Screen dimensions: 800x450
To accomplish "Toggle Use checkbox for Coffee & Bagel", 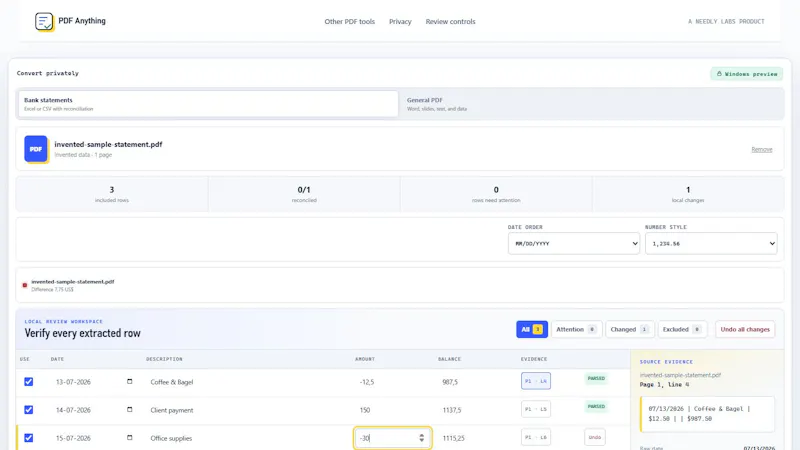I will (29, 382).
